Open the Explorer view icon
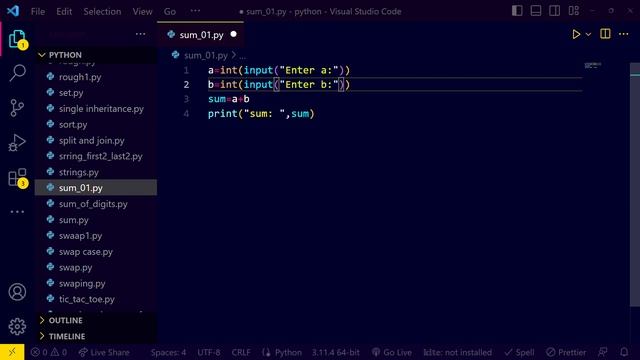The width and height of the screenshot is (640, 360). point(17,39)
